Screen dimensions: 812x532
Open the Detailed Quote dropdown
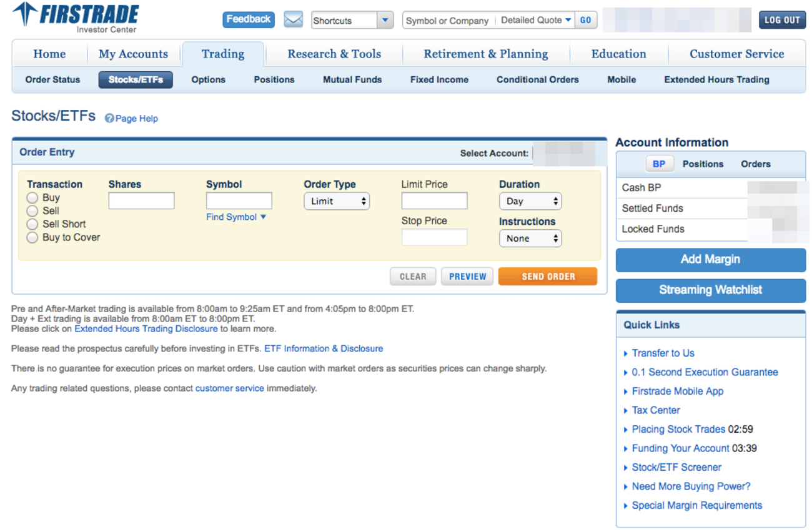click(x=536, y=20)
